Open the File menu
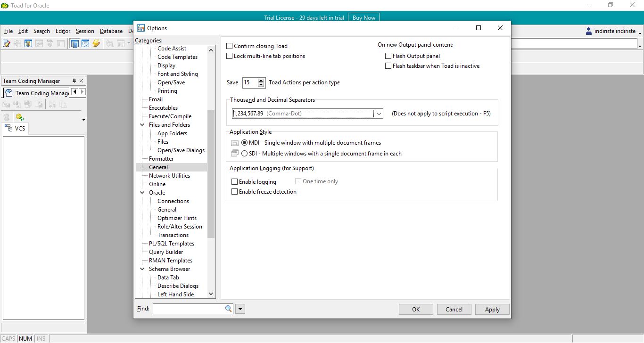Image resolution: width=644 pixels, height=343 pixels. 8,31
